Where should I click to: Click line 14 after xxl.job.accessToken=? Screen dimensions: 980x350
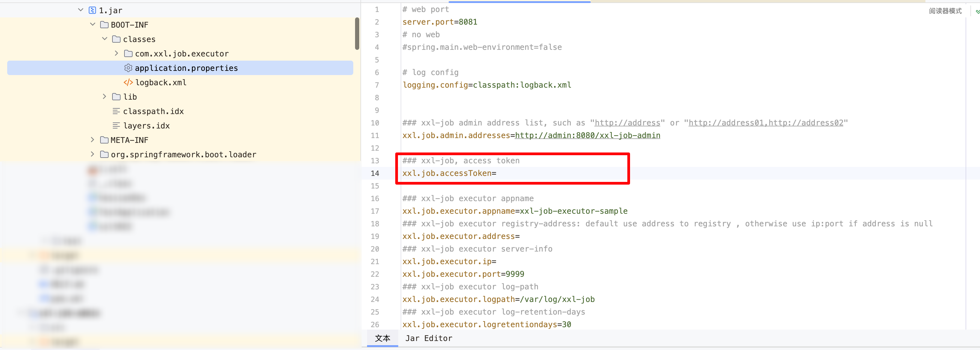point(498,173)
